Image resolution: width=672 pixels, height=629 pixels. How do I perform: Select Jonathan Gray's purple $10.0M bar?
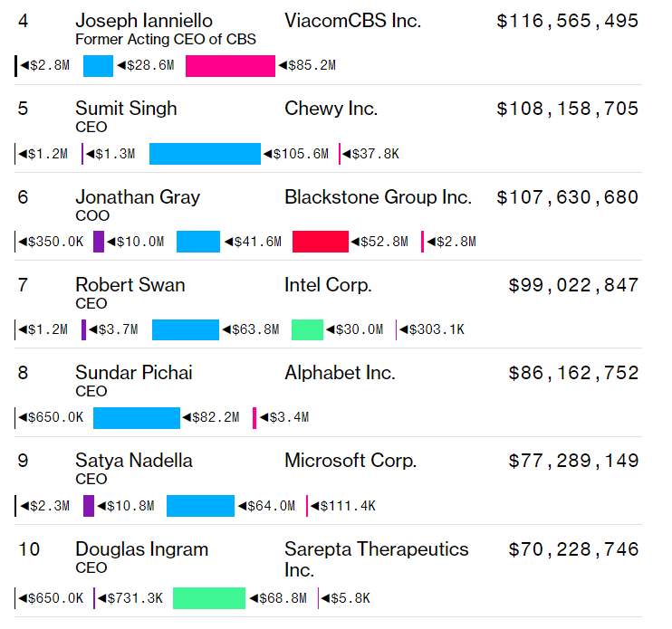(99, 242)
